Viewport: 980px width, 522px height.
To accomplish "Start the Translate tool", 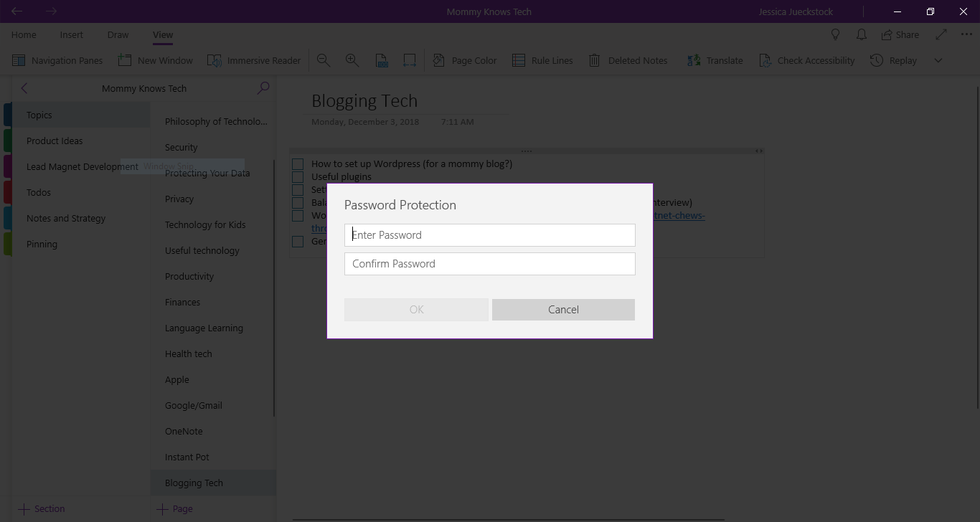I will click(x=715, y=60).
